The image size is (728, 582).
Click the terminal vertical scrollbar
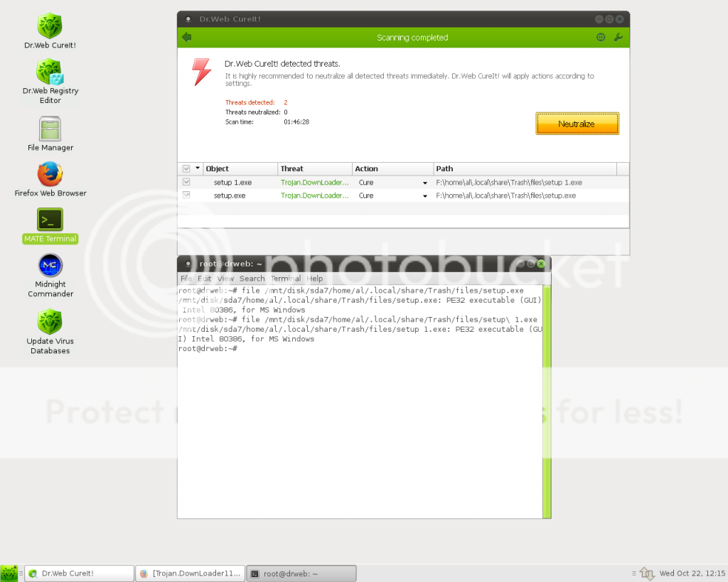point(547,402)
